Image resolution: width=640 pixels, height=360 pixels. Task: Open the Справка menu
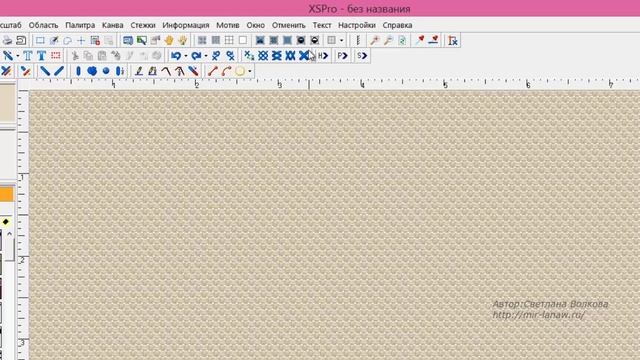(397, 25)
